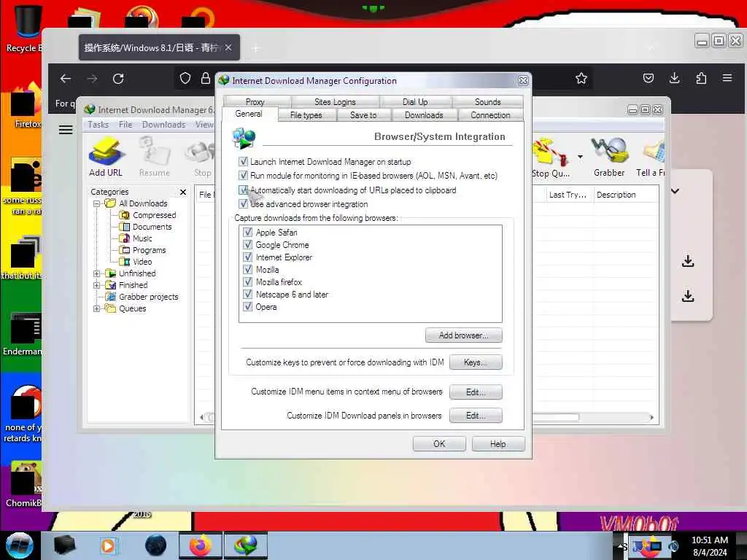Open Firefox downloads panel icon
This screenshot has height=560, width=747.
click(x=675, y=78)
